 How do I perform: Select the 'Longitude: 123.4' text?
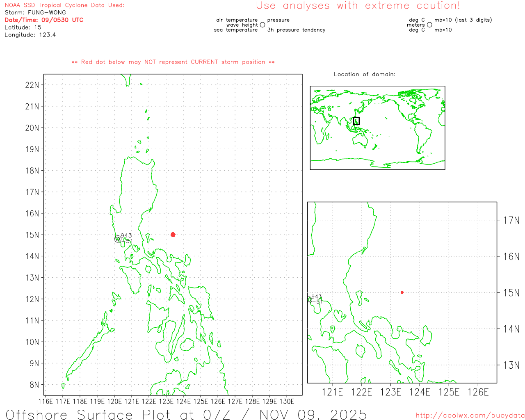(x=30, y=35)
